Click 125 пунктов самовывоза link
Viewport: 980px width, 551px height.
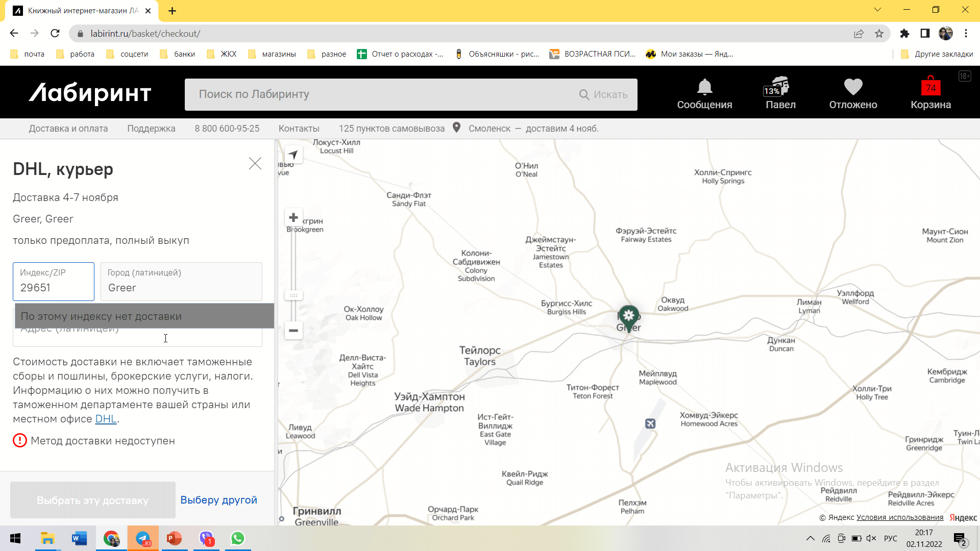point(391,129)
